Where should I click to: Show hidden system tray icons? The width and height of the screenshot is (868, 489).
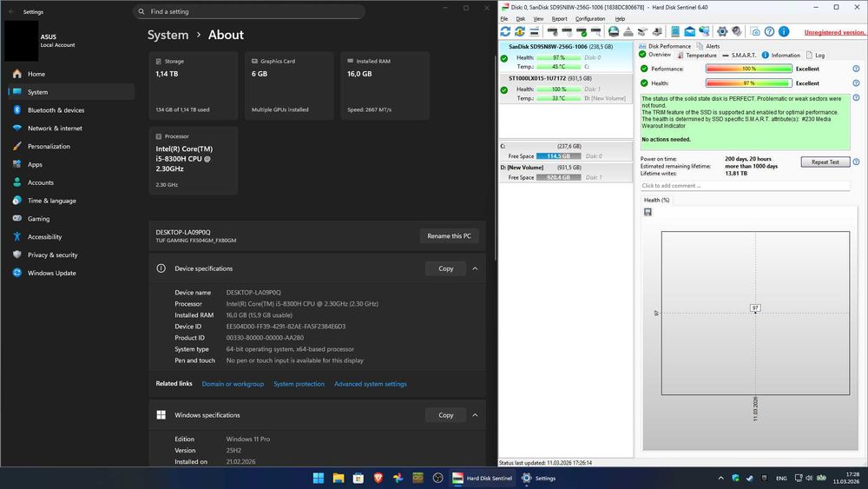[x=720, y=478]
